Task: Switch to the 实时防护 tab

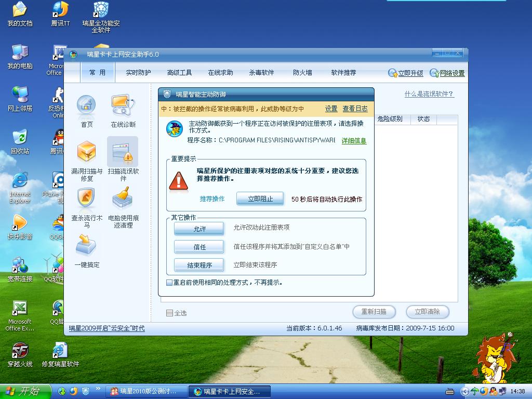Action: [x=138, y=73]
